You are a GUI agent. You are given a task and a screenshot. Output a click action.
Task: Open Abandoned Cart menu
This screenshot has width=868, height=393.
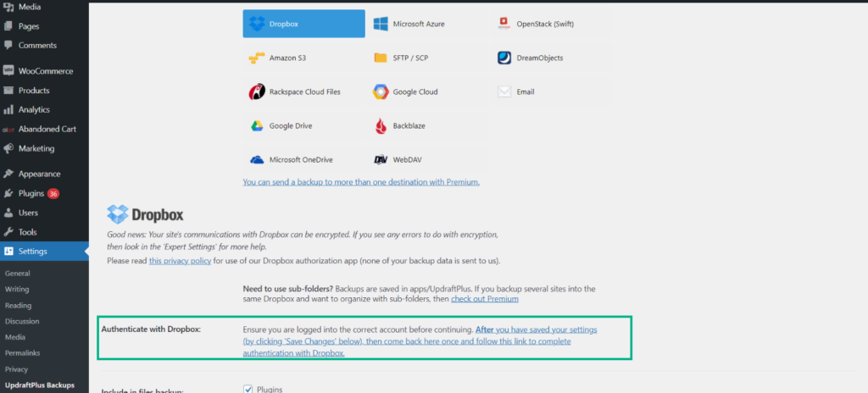coord(44,129)
